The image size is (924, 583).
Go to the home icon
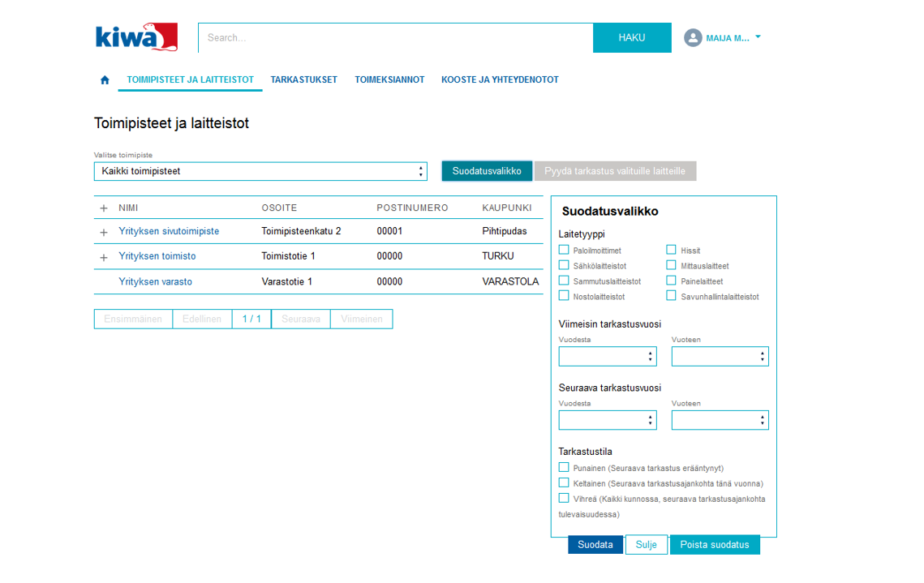[x=105, y=80]
